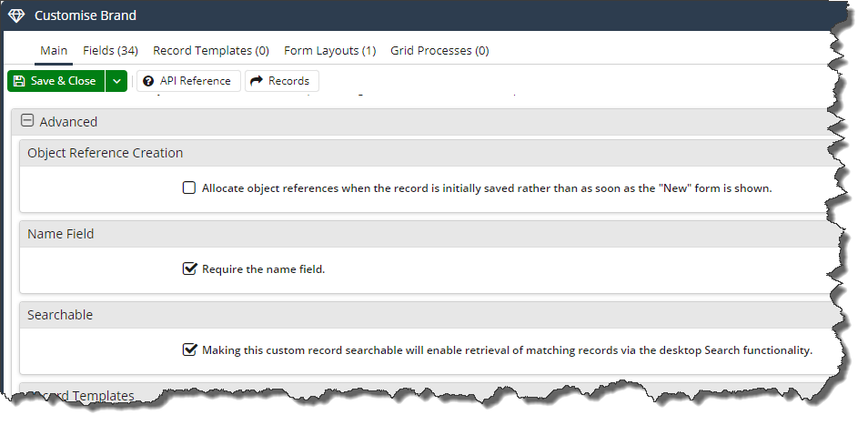Select the Grid Processes (0) tab
Image resolution: width=868 pixels, height=425 pixels.
coord(439,50)
